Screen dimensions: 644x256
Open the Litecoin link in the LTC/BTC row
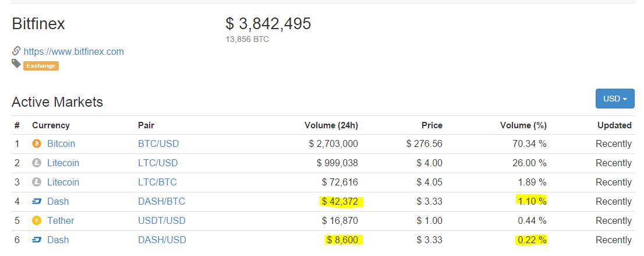63,183
